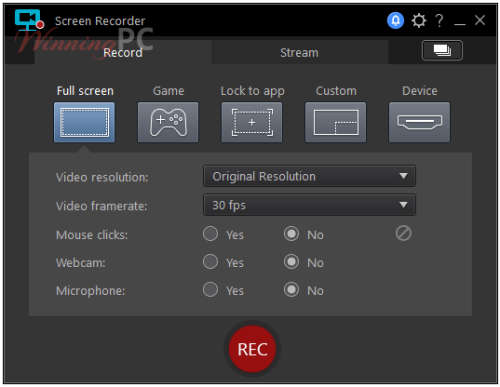
Task: Minimize the Screen Recorder window
Action: 460,24
